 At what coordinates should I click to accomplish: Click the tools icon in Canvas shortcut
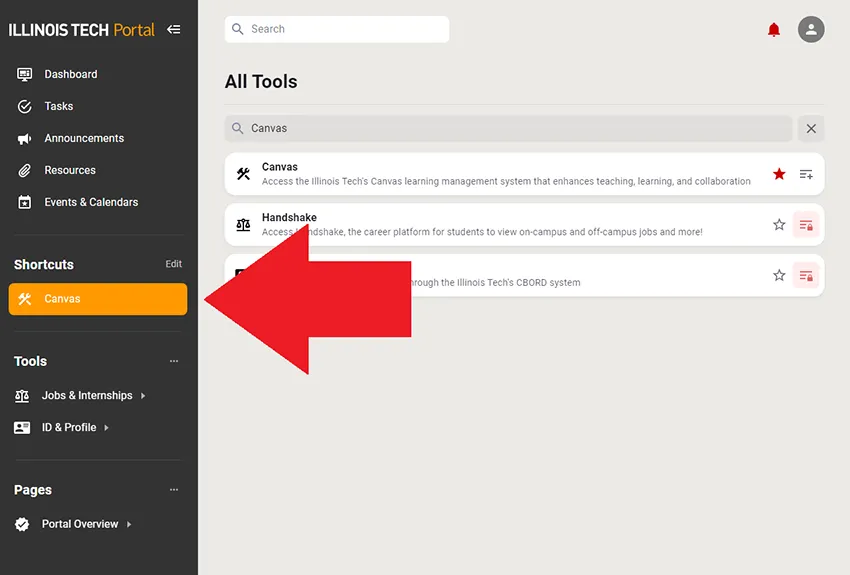pyautogui.click(x=24, y=299)
